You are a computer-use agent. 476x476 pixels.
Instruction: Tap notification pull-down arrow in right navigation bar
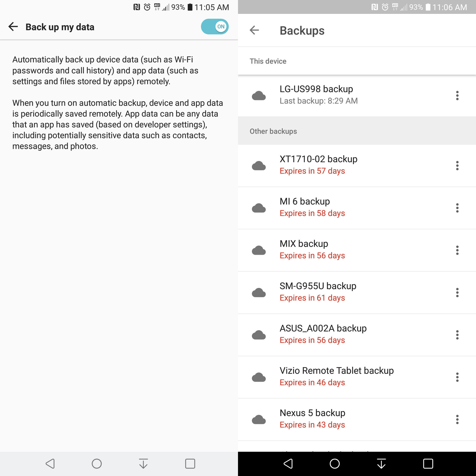381,464
